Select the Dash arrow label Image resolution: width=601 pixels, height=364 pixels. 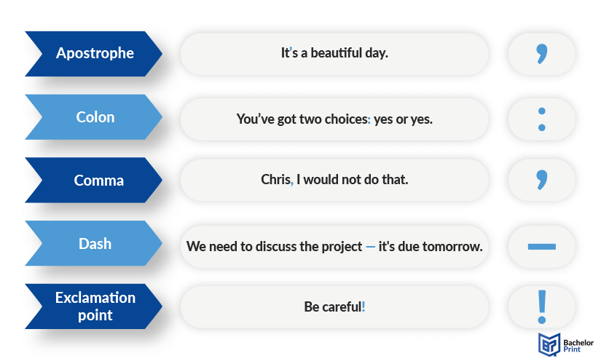click(93, 243)
